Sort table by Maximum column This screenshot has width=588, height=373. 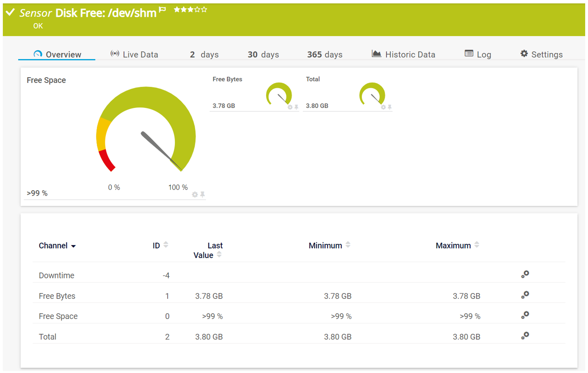tap(477, 245)
